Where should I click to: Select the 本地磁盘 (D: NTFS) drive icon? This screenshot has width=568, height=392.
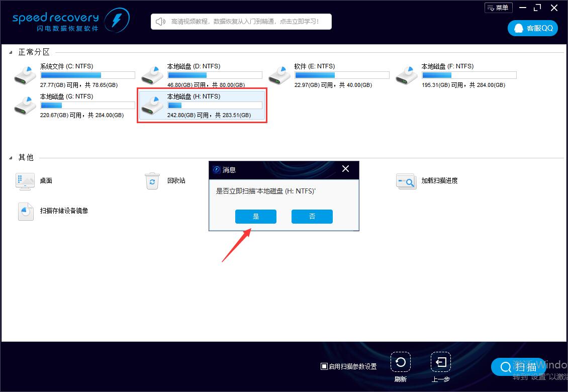click(152, 75)
